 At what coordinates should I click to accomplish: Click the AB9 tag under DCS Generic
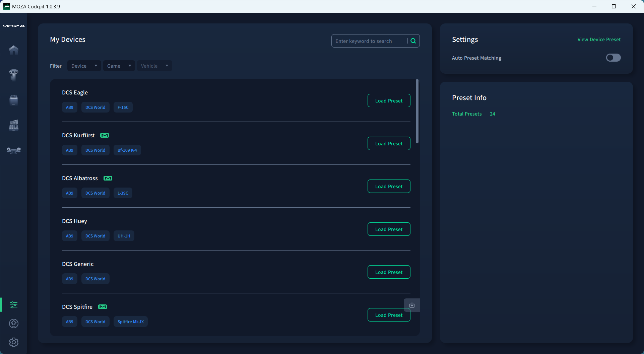pos(70,279)
